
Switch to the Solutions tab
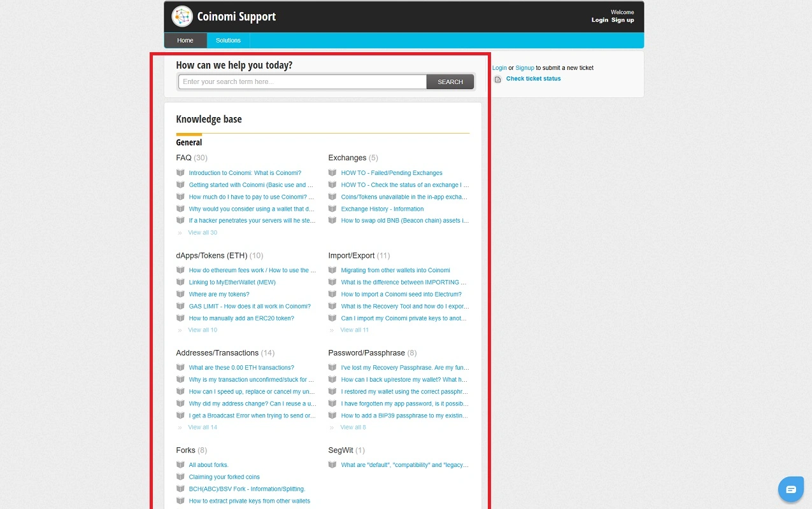pos(228,41)
